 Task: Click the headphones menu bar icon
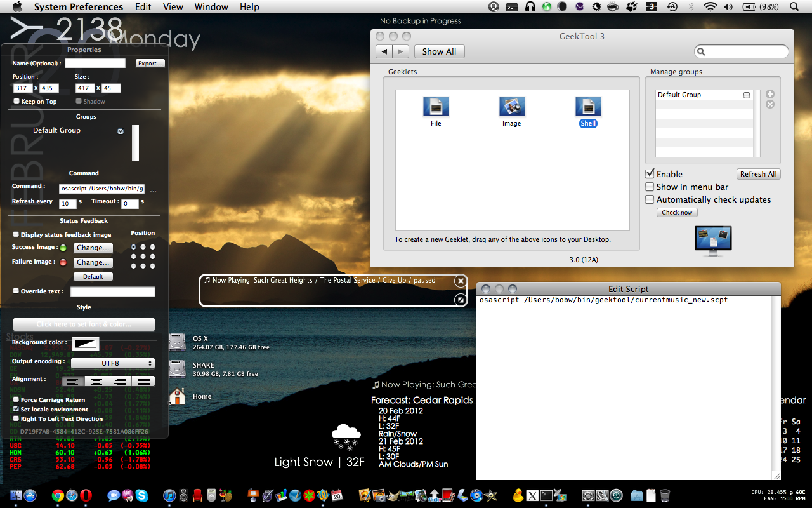[x=530, y=7]
